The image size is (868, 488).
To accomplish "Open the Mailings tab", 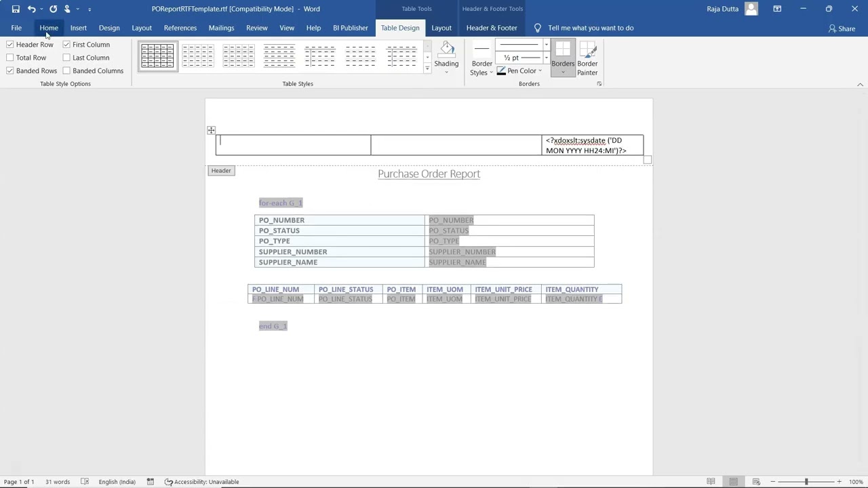I will pyautogui.click(x=221, y=28).
